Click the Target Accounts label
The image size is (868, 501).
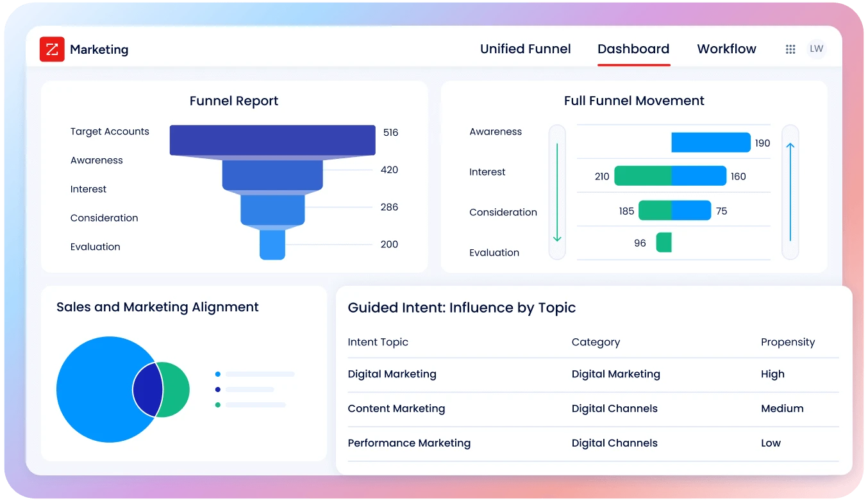click(x=110, y=131)
